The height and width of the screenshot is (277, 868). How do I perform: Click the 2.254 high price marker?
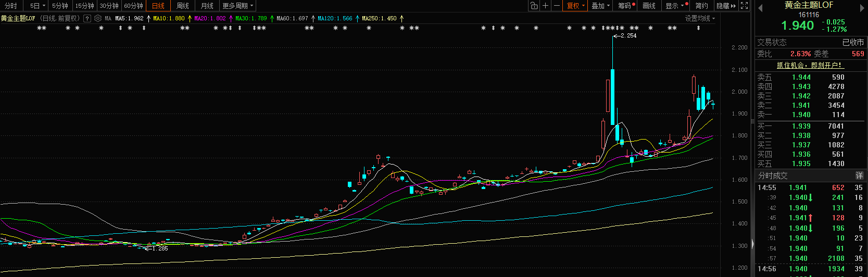point(628,36)
